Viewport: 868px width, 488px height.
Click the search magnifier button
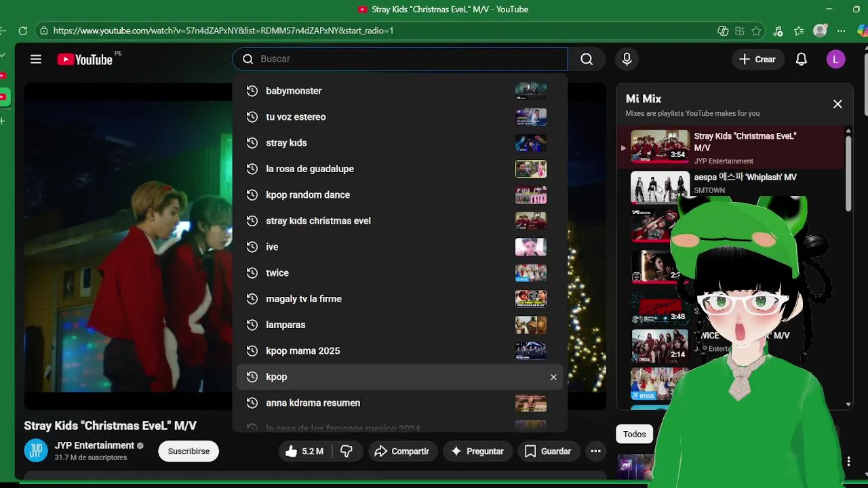[587, 59]
